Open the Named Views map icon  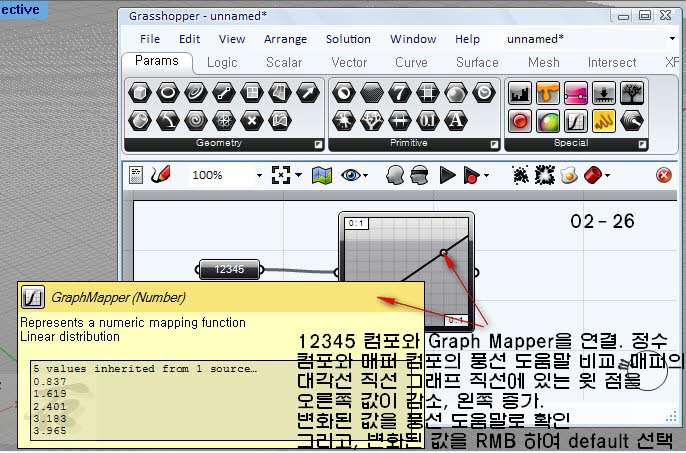[x=322, y=176]
